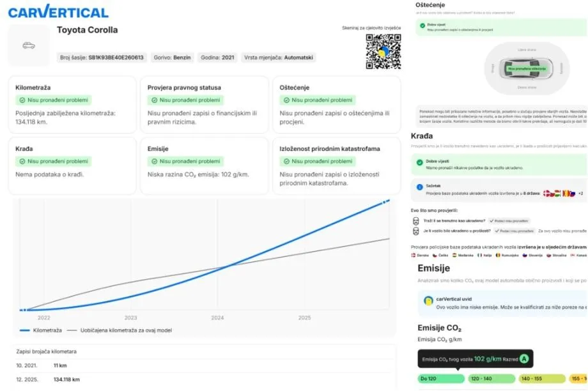This screenshot has height=391, width=588.
Task: Click the +2 more countries indicator
Action: [x=580, y=194]
